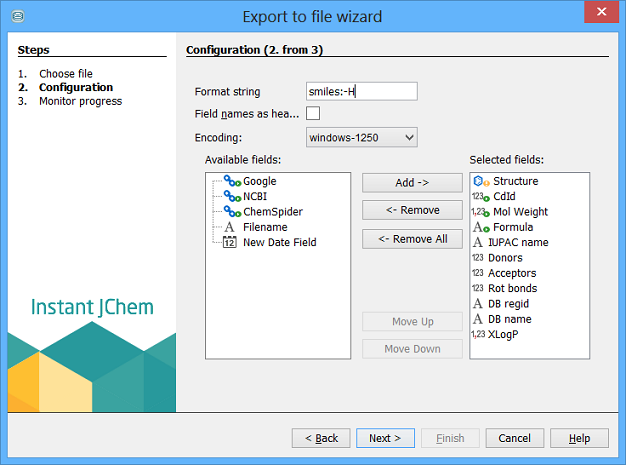Cancel the export wizard
The width and height of the screenshot is (626, 465).
(514, 438)
